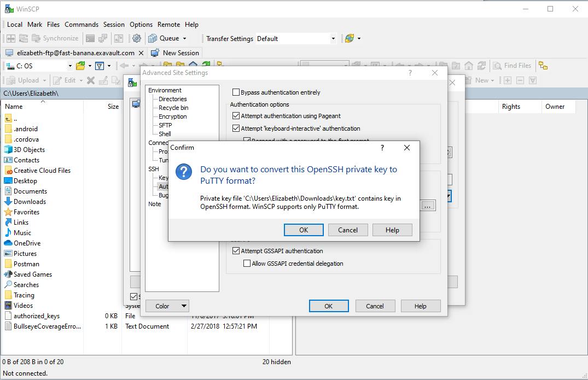Click Find Files in remote toolbar
The width and height of the screenshot is (588, 380).
[513, 66]
